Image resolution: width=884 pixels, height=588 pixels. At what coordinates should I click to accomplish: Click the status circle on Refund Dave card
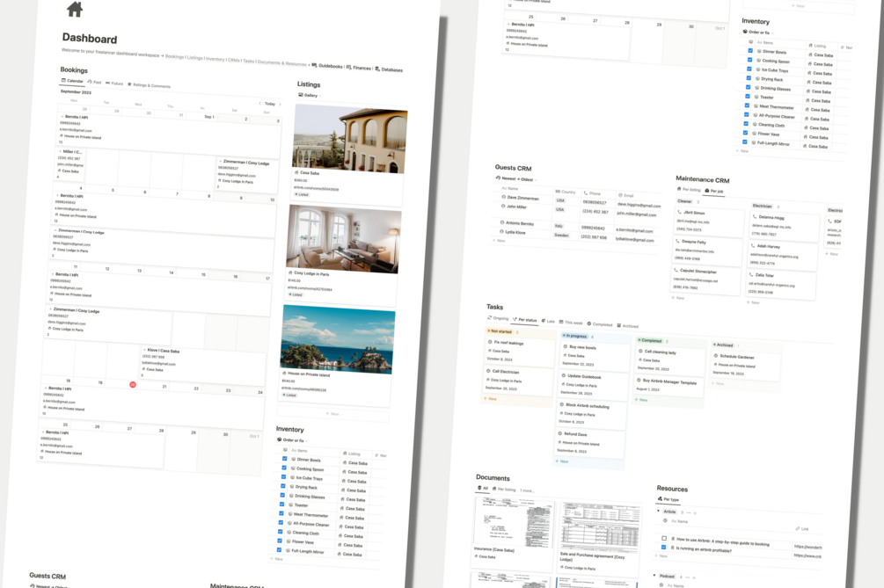[560, 433]
